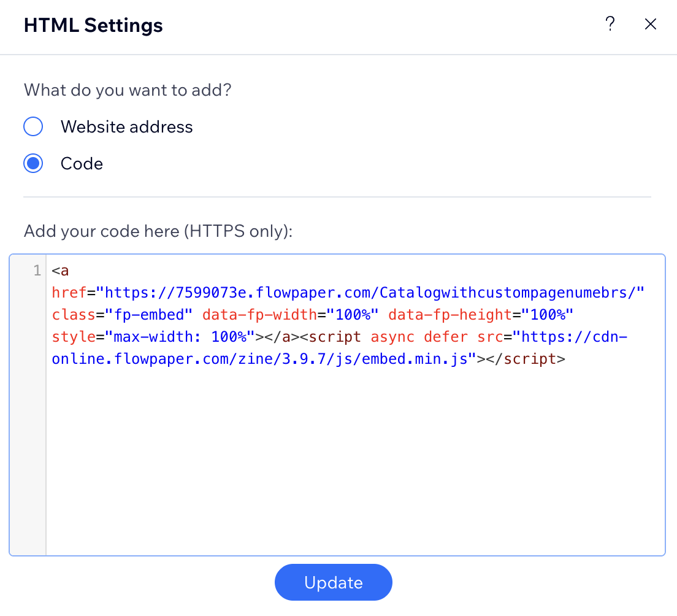Enable Code mode for the embed

pyautogui.click(x=33, y=163)
